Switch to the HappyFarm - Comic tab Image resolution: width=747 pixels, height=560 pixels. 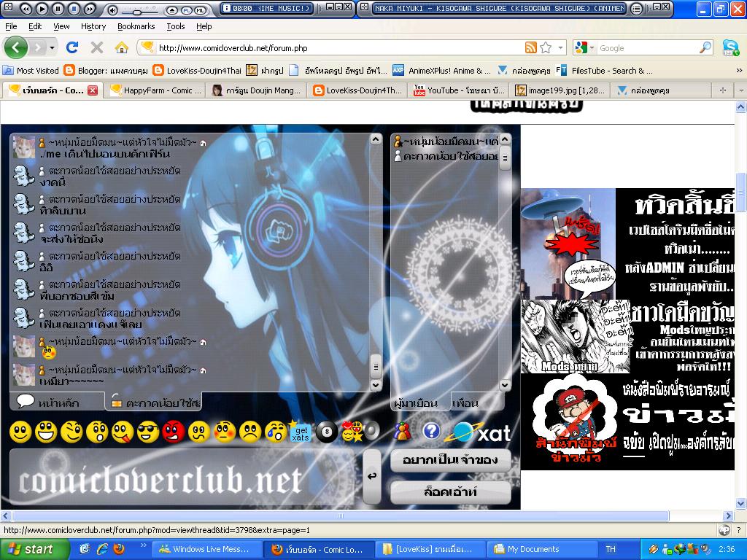[156, 90]
